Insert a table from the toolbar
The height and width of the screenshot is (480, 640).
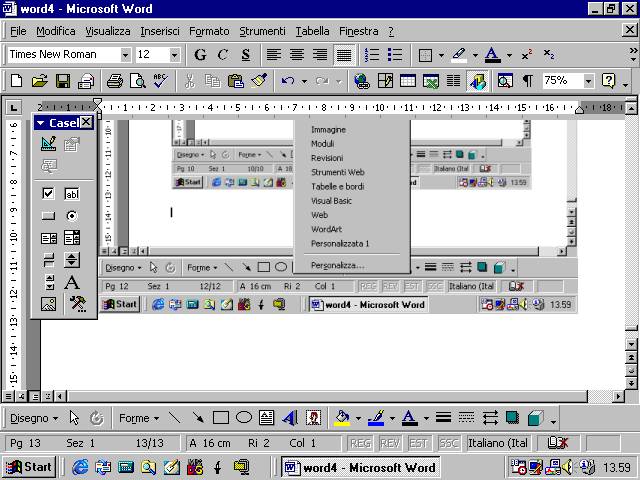coord(408,81)
